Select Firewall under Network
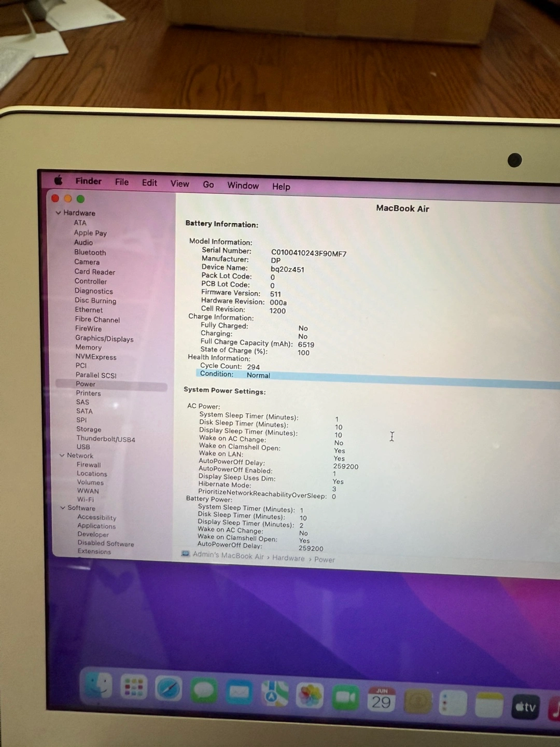Screen dimensions: 560x747 89,465
